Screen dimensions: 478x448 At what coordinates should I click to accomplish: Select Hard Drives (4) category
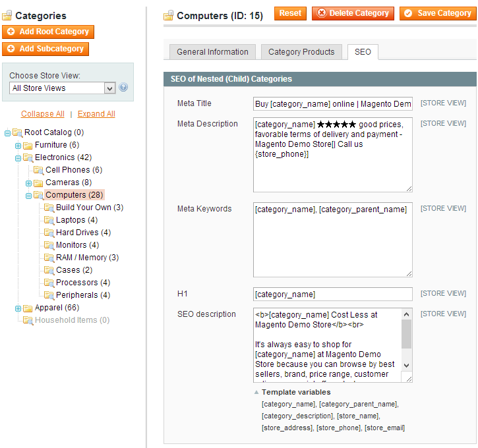click(83, 233)
